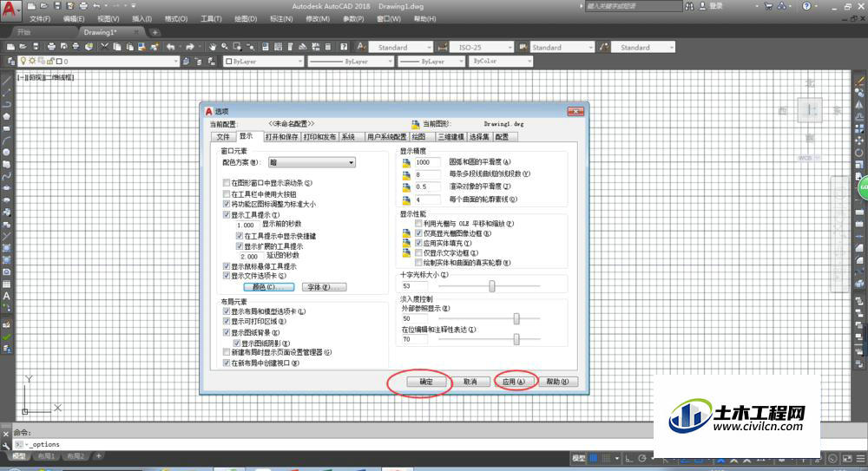This screenshot has width=868, height=471.
Task: Open the Layer Properties Manager icon
Action: click(x=10, y=62)
